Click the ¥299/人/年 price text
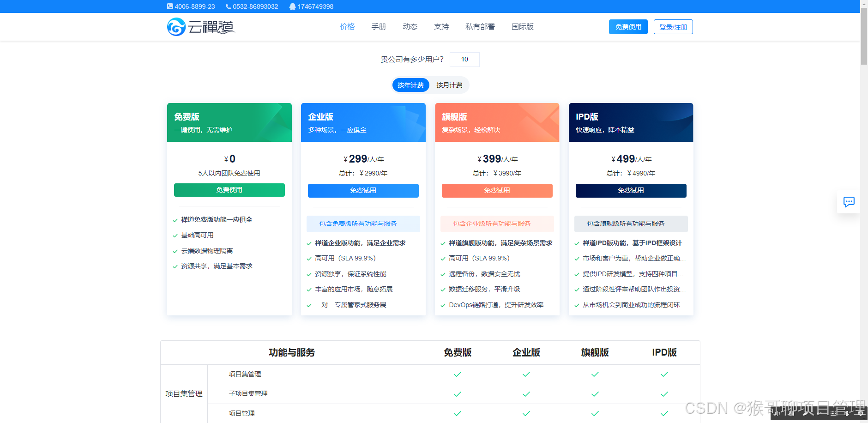The image size is (868, 423). click(x=363, y=159)
